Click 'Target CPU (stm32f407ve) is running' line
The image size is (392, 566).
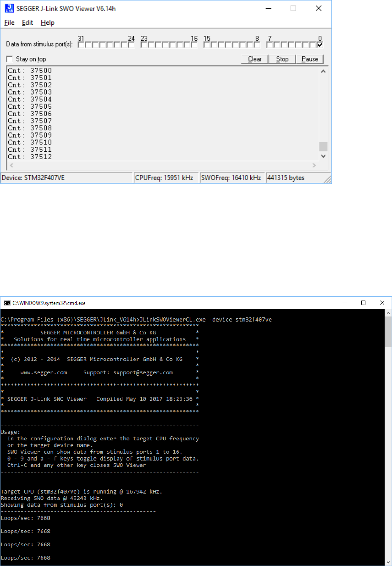point(82,492)
